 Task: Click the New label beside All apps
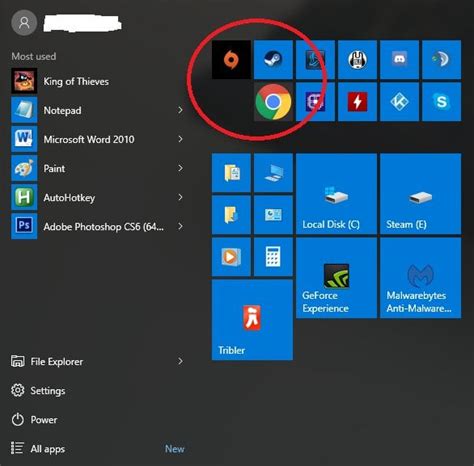175,449
